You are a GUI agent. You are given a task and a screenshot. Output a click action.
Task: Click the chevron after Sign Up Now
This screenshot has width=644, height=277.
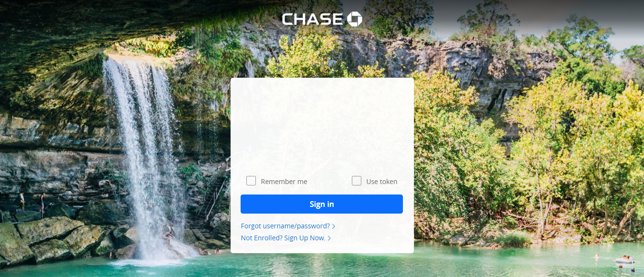point(329,238)
